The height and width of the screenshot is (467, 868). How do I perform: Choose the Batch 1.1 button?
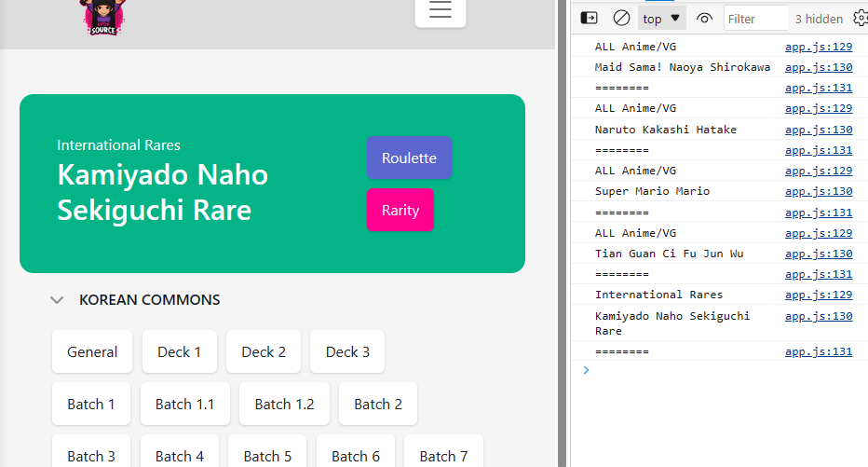[x=185, y=404]
